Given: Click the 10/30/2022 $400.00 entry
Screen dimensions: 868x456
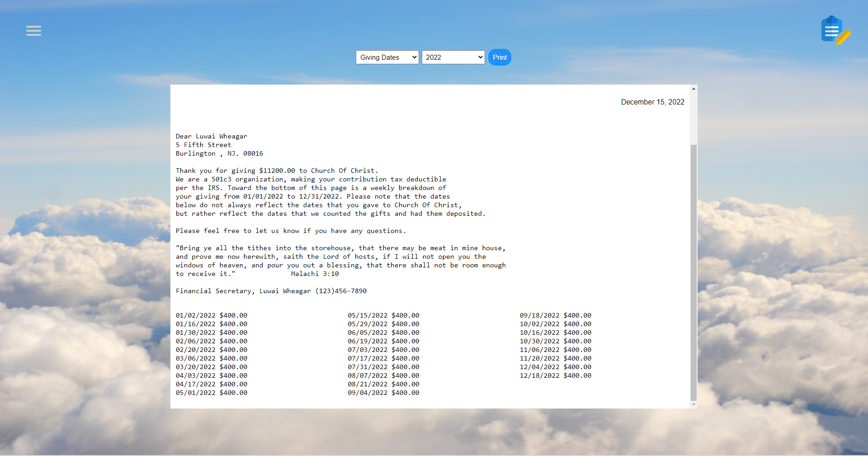Looking at the screenshot, I should (556, 341).
